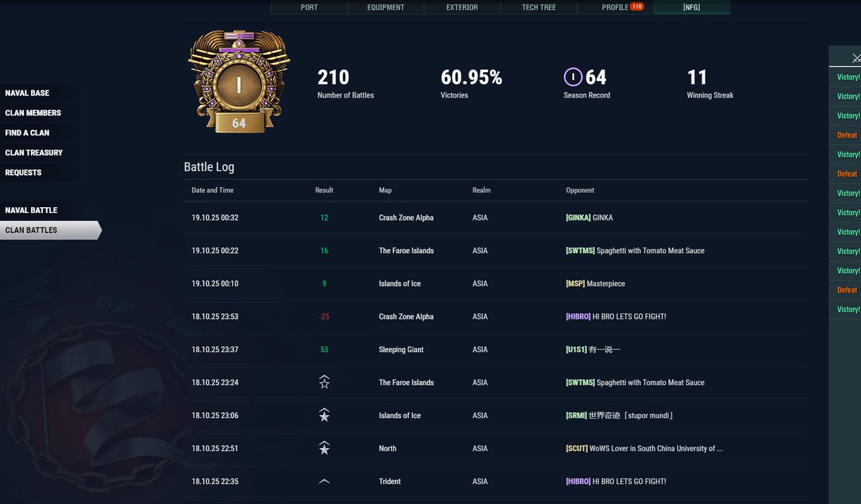The height and width of the screenshot is (504, 861).
Task: Click the first Defeat entry in right panel
Action: point(847,135)
